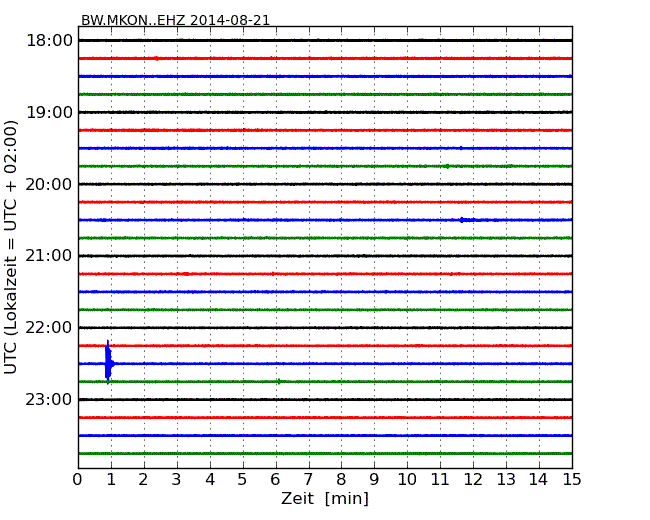Click x-axis tick label 1
This screenshot has height=520, width=650.
(111, 480)
